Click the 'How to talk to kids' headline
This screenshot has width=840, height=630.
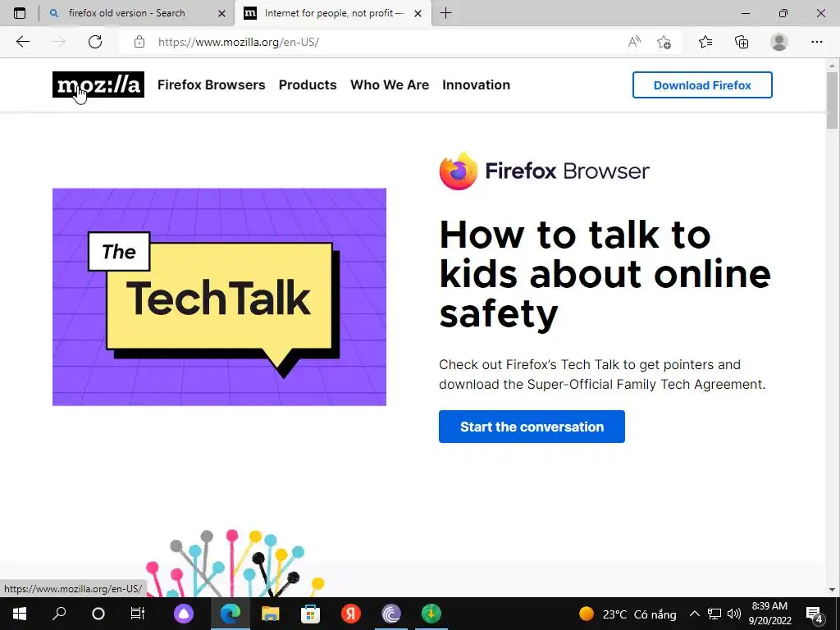point(605,274)
